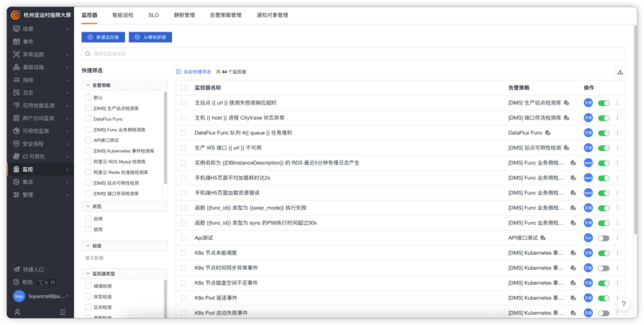Open the 可用性监测 icon

click(16, 131)
